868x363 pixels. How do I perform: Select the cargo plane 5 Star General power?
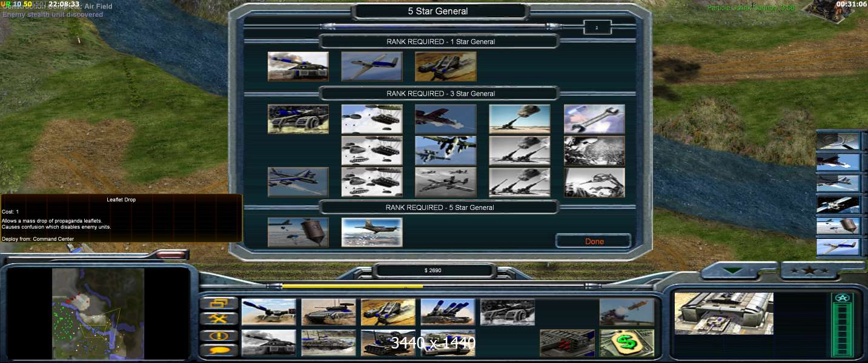[372, 232]
